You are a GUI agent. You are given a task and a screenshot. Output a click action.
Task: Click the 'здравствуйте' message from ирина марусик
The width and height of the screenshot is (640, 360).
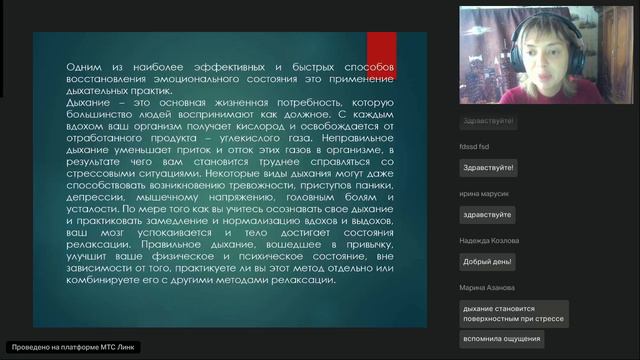(x=487, y=215)
